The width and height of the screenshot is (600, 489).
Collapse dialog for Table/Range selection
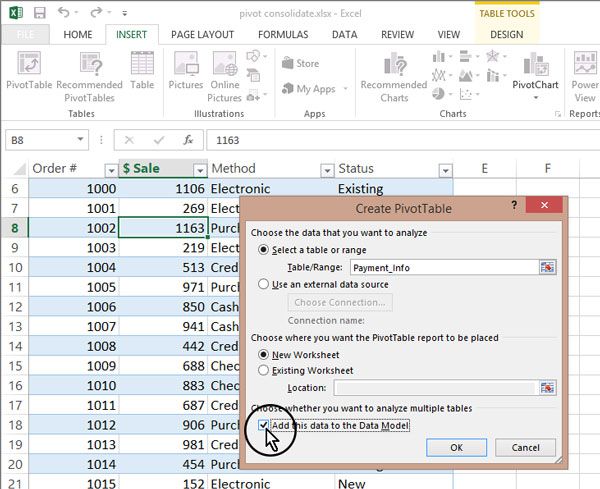548,267
